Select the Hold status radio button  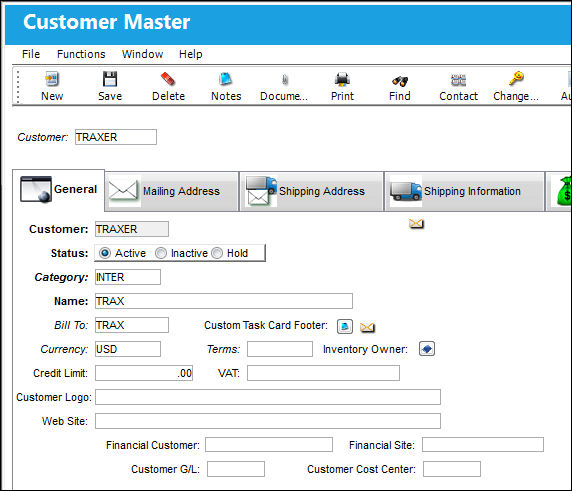click(x=217, y=253)
